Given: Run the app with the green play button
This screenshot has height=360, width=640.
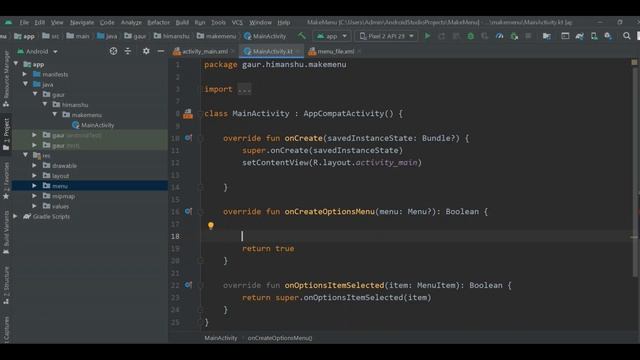Looking at the screenshot, I should 427,36.
